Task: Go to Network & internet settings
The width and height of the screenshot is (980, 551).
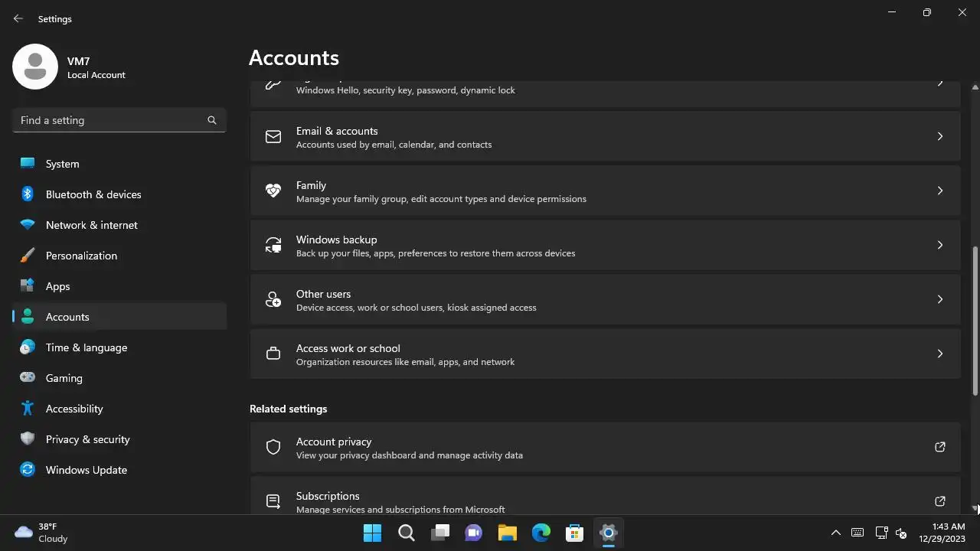Action: pyautogui.click(x=119, y=225)
